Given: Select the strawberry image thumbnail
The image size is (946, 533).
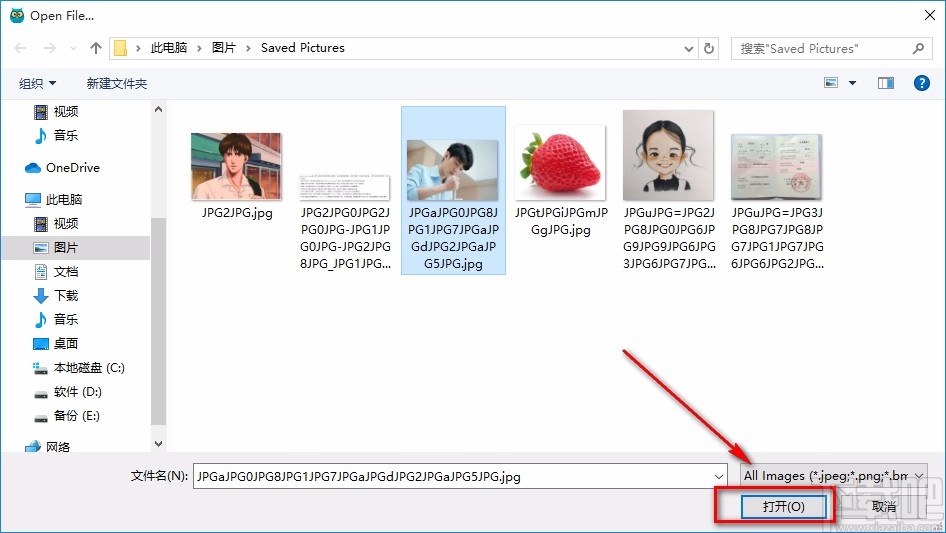Looking at the screenshot, I should (560, 162).
